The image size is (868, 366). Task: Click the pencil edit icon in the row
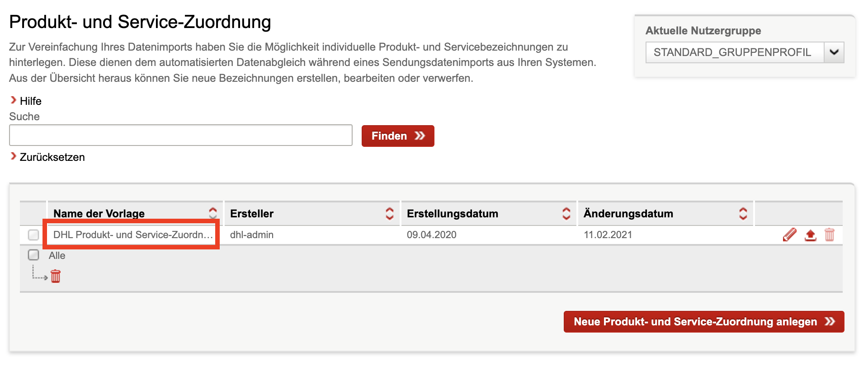coord(789,235)
